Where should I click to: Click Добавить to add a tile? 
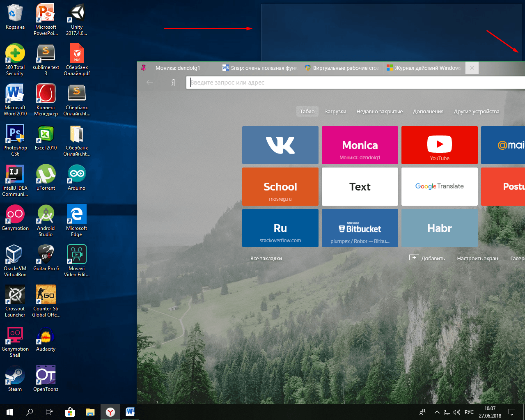(427, 258)
